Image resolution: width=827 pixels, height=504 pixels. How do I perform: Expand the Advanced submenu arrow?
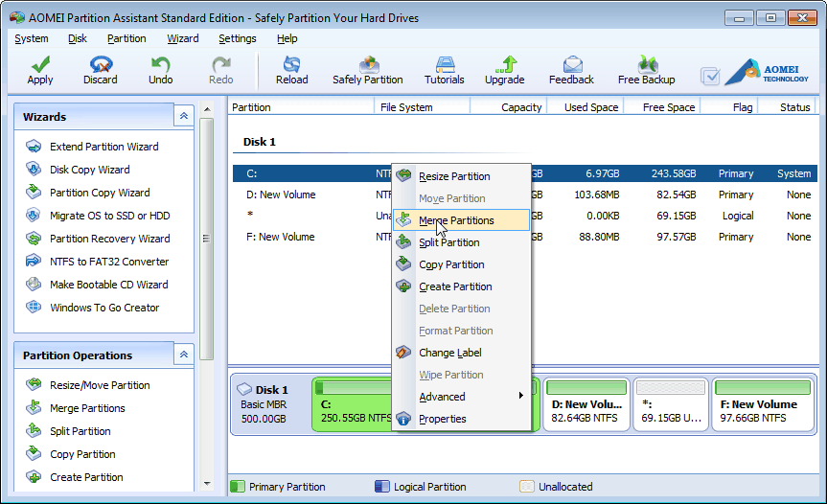pos(520,396)
